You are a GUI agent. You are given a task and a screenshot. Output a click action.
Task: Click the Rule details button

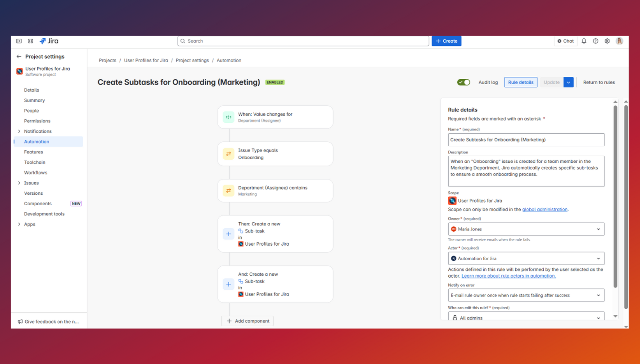tap(521, 82)
